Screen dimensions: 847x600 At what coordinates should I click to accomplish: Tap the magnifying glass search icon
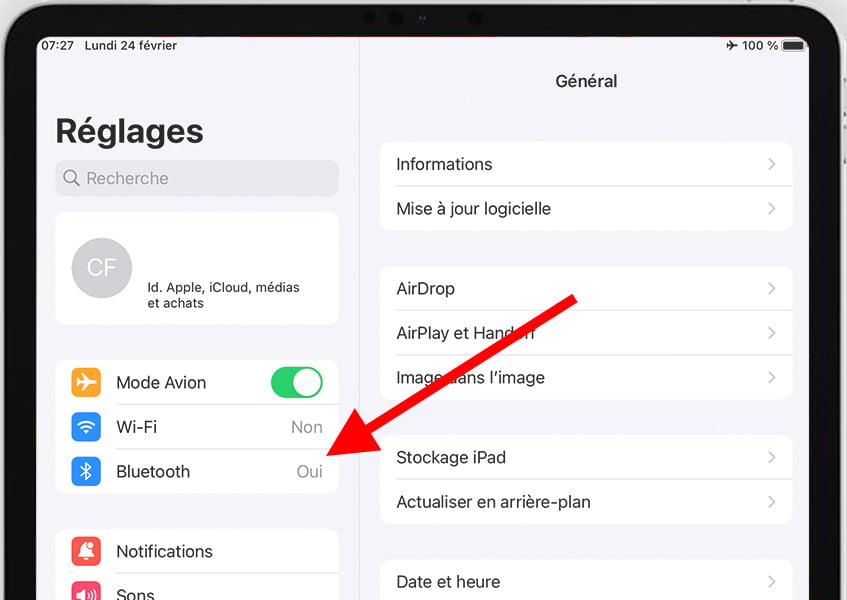71,178
